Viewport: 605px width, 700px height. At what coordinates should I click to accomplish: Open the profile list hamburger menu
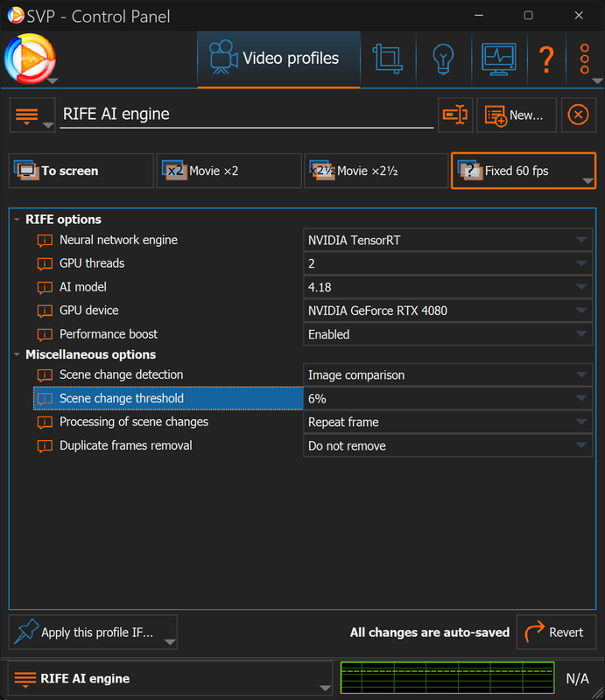(x=32, y=115)
